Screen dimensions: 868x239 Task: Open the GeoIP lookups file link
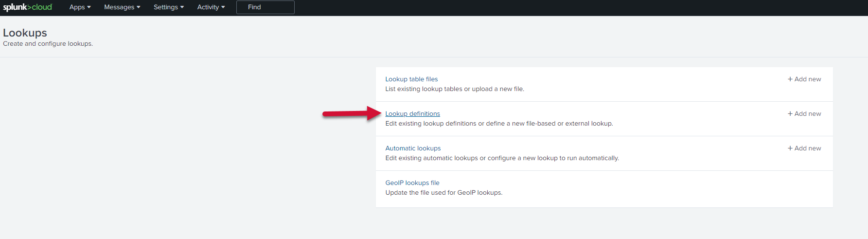pyautogui.click(x=412, y=183)
